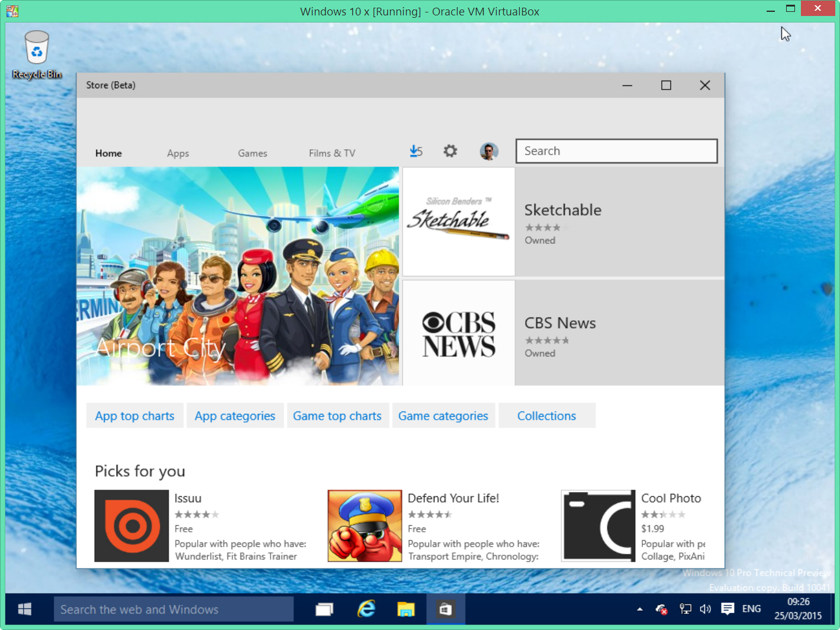
Task: Open the Windows Start button
Action: 25,609
